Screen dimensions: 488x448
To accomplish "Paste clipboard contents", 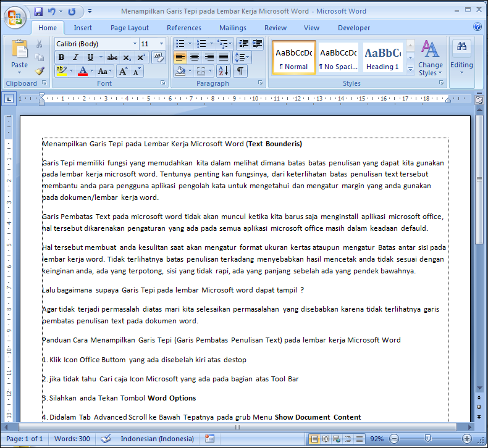I will (x=19, y=57).
